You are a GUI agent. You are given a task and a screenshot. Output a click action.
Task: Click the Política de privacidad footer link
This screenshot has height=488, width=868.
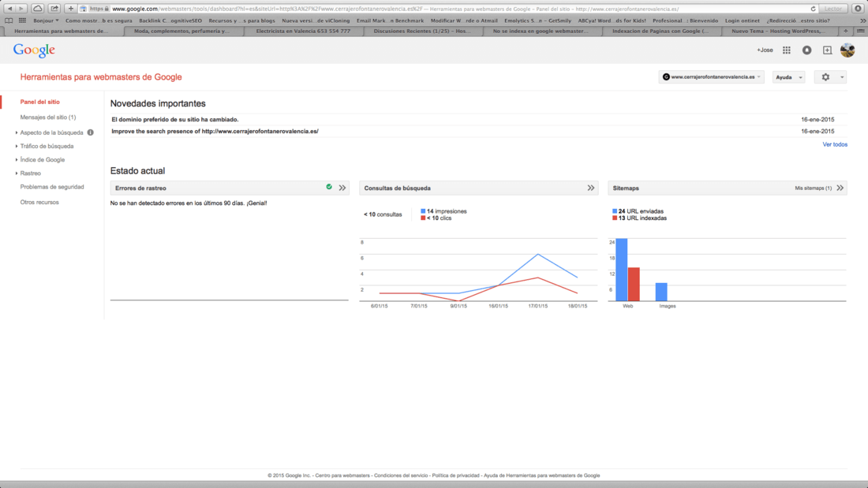(455, 475)
